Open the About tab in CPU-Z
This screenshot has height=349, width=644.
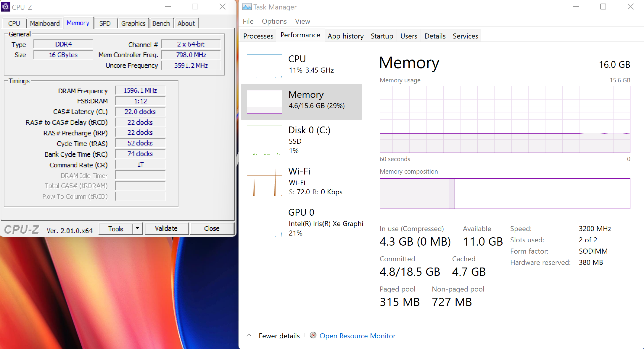(x=186, y=23)
